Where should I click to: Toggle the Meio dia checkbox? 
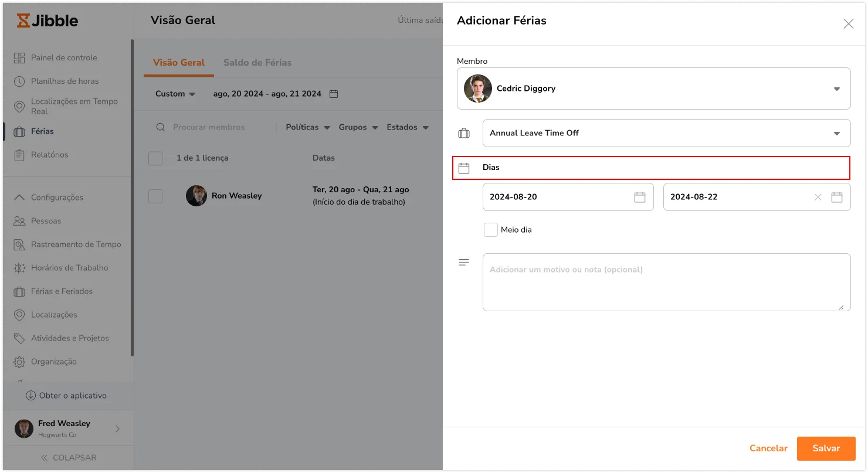tap(491, 230)
